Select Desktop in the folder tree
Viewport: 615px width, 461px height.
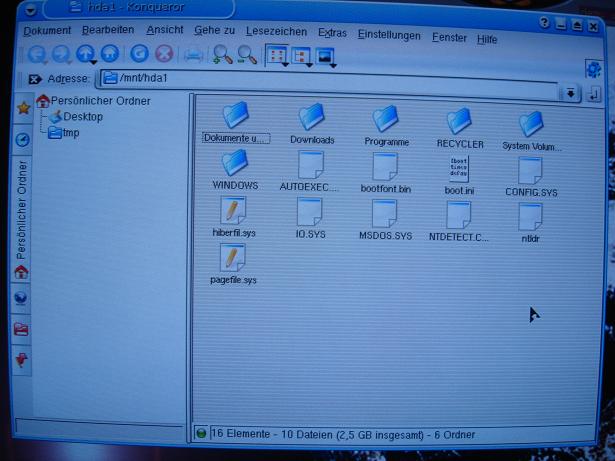(76, 117)
